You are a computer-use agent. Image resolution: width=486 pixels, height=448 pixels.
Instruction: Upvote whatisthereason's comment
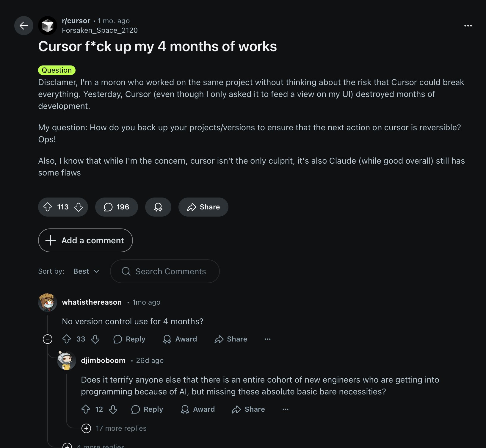coord(67,339)
